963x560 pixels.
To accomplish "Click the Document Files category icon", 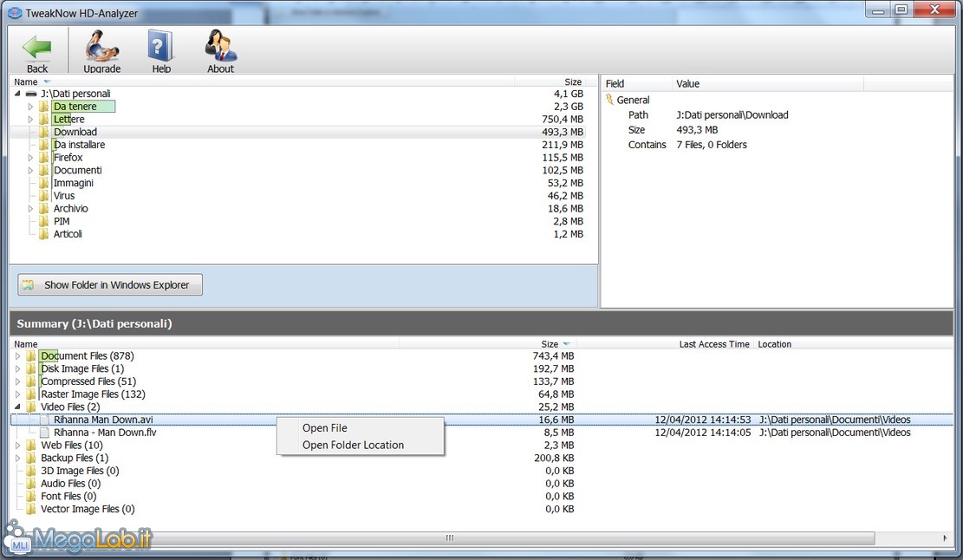I will [x=30, y=356].
